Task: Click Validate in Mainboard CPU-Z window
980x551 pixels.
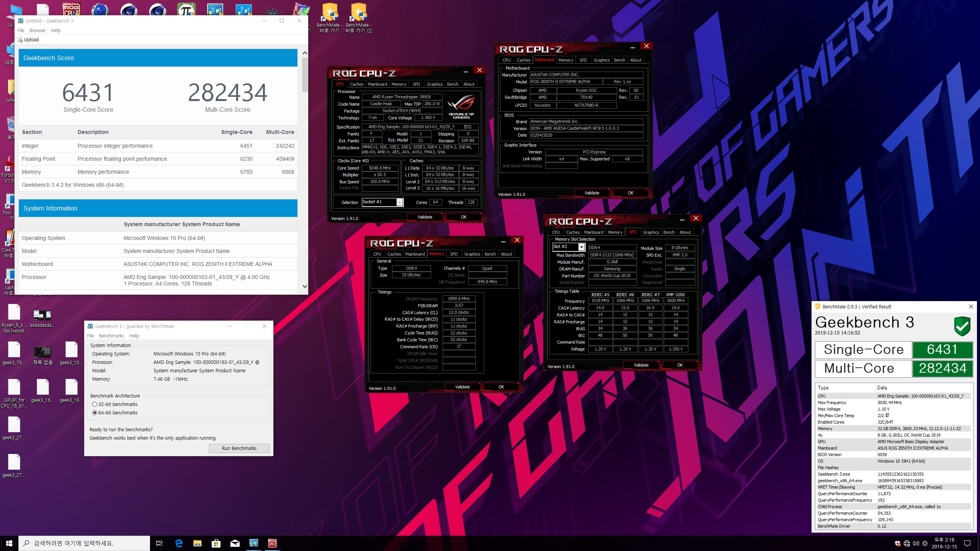Action: pos(592,193)
